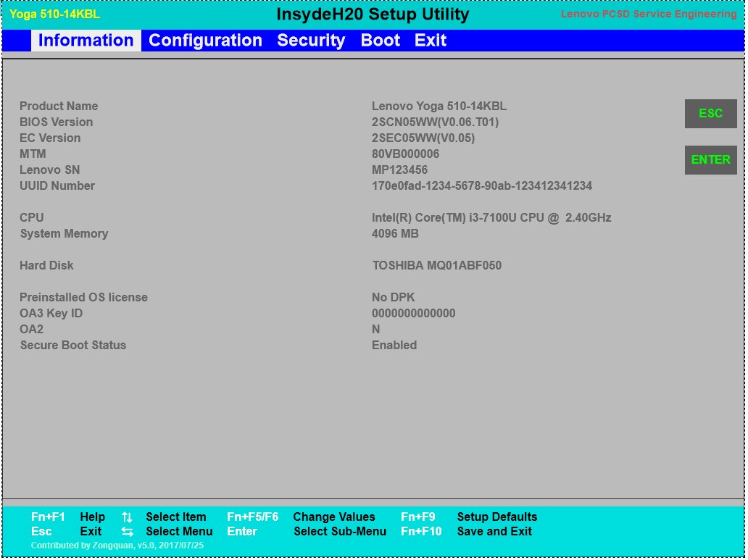748x560 pixels.
Task: Select the Boot menu tab
Action: click(380, 41)
